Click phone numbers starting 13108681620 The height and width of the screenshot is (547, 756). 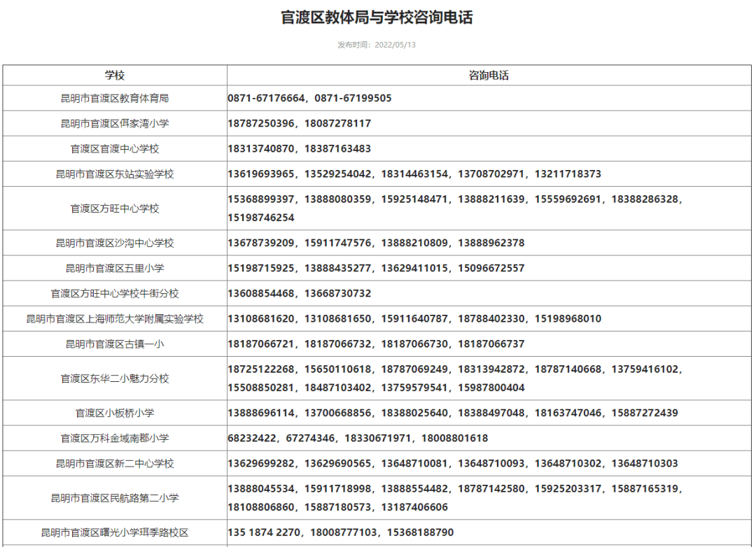coord(414,319)
